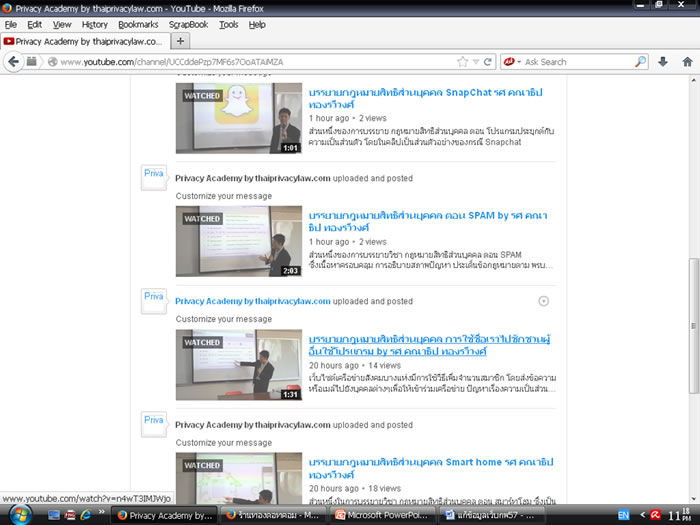700x525 pixels.
Task: Click the scrollbar up arrow
Action: click(x=693, y=81)
